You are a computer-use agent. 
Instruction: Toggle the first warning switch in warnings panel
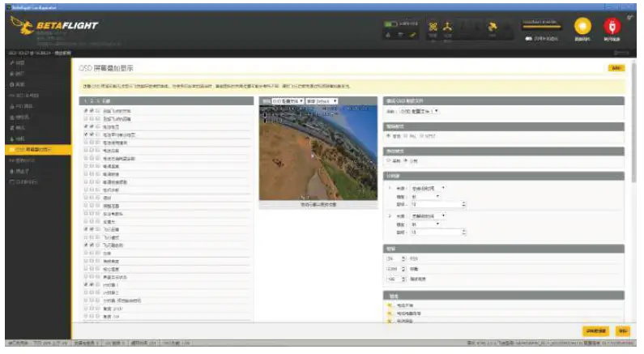point(390,305)
